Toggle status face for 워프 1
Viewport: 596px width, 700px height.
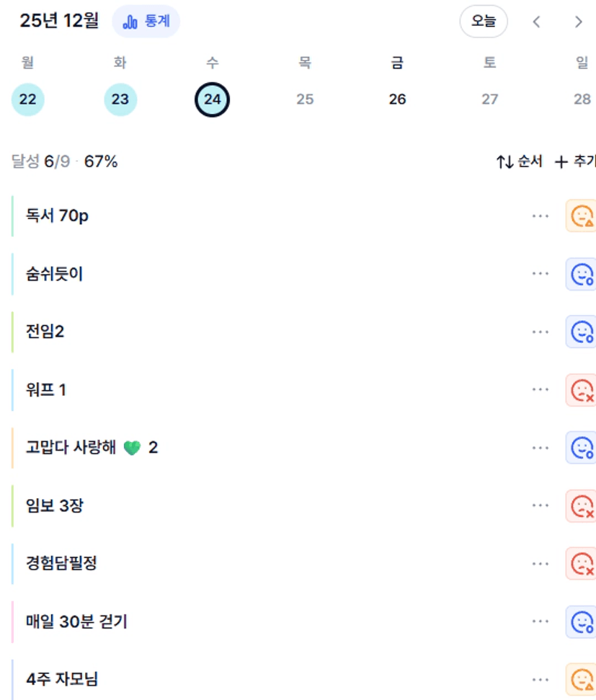[581, 390]
